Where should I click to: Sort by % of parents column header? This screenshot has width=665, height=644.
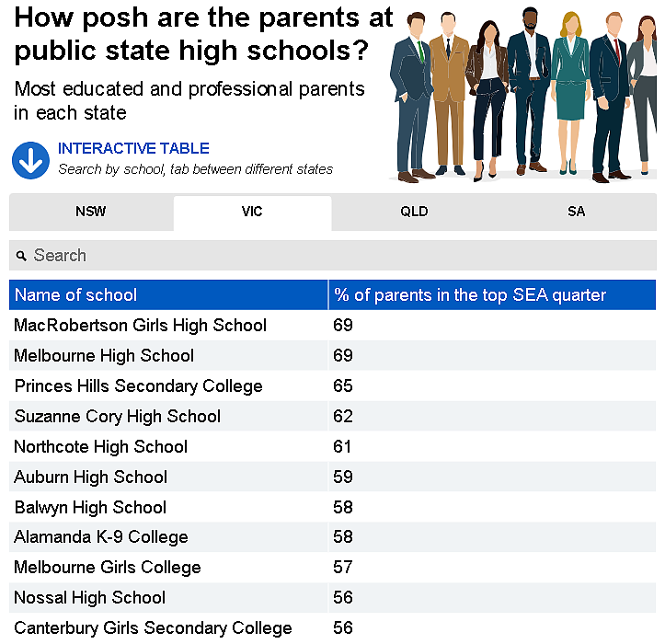[x=492, y=294]
